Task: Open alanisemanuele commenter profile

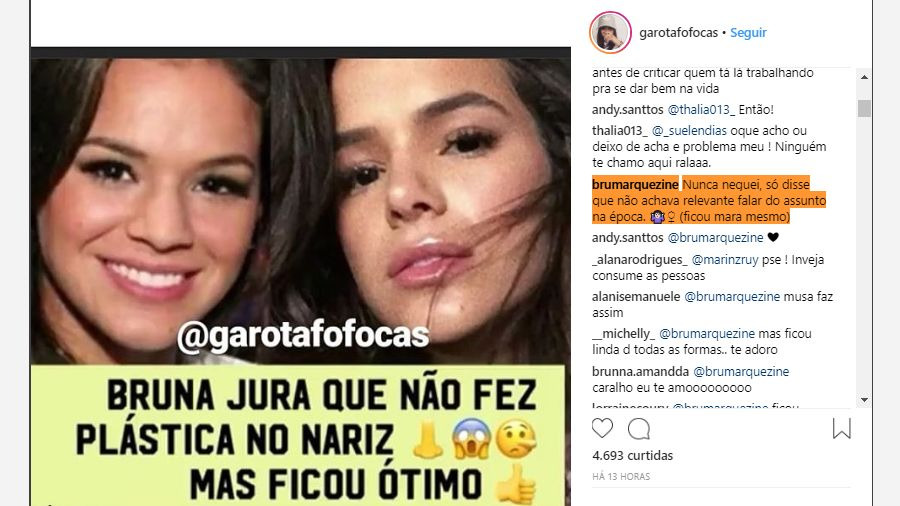Action: click(636, 297)
